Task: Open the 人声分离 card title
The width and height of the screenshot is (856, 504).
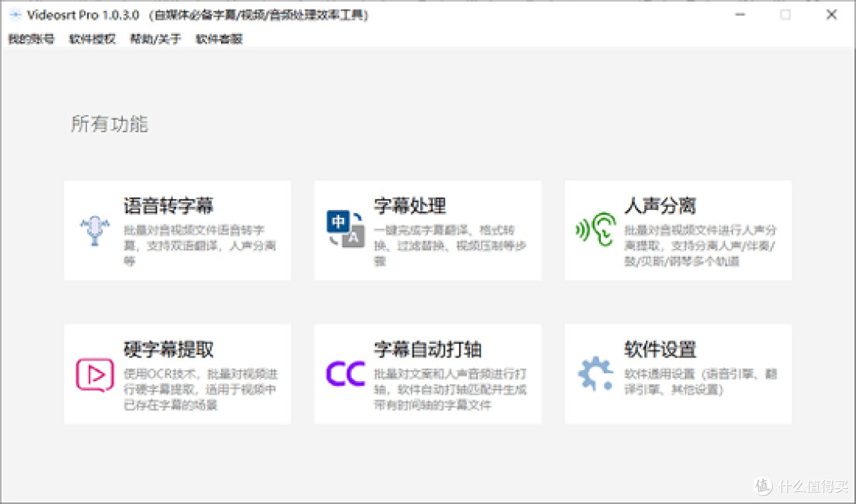Action: 660,206
